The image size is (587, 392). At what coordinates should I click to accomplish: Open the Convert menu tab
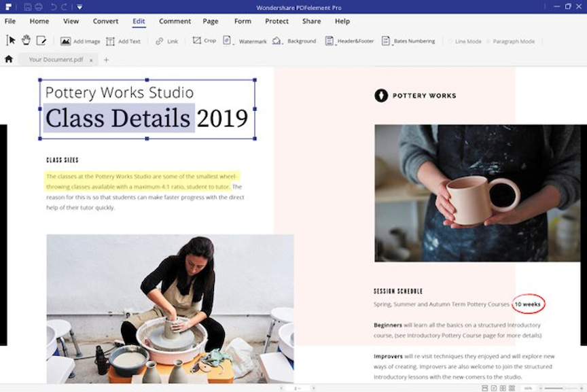click(x=105, y=21)
